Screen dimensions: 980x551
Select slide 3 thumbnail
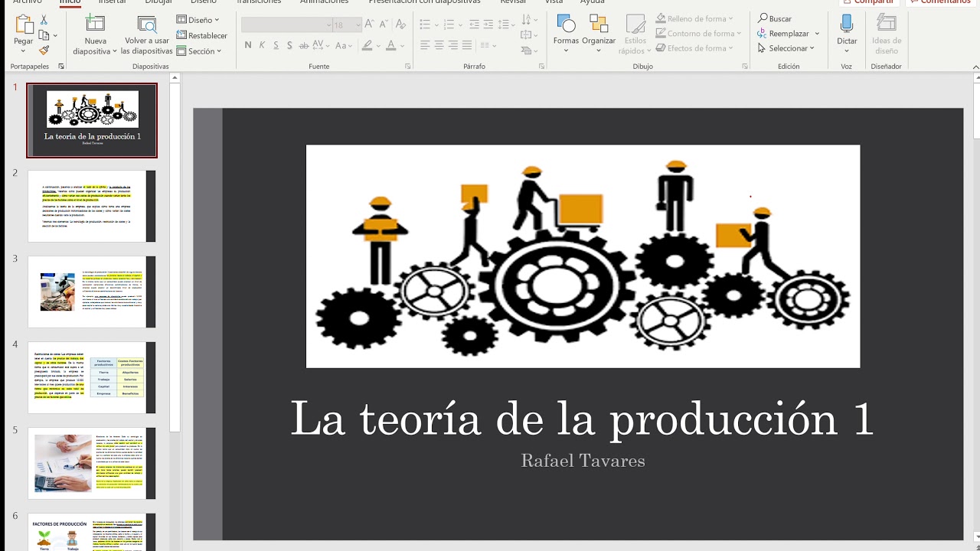tap(92, 292)
